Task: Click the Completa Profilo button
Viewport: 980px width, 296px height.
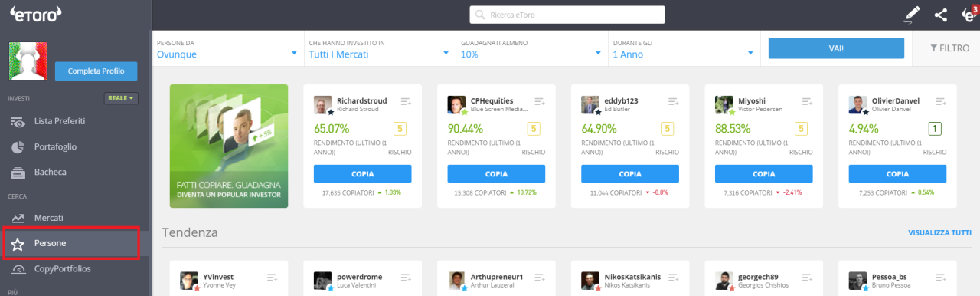Action: tap(96, 71)
